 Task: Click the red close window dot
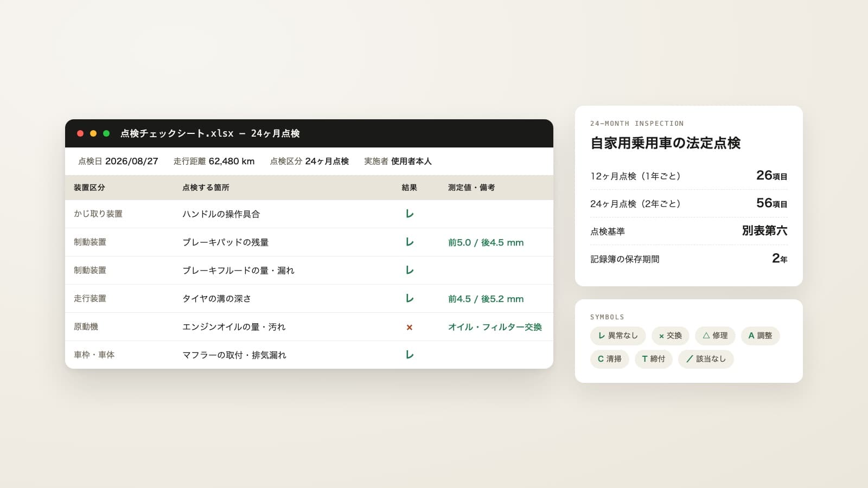pyautogui.click(x=80, y=133)
